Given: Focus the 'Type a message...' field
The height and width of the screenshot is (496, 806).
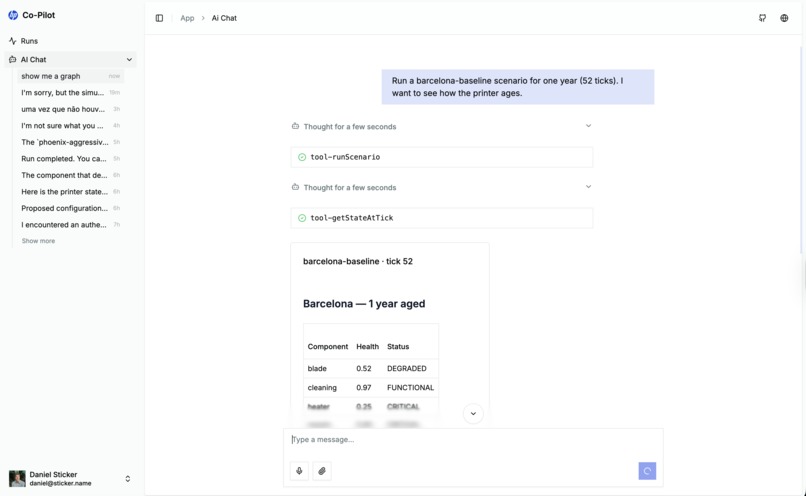Looking at the screenshot, I should point(473,439).
